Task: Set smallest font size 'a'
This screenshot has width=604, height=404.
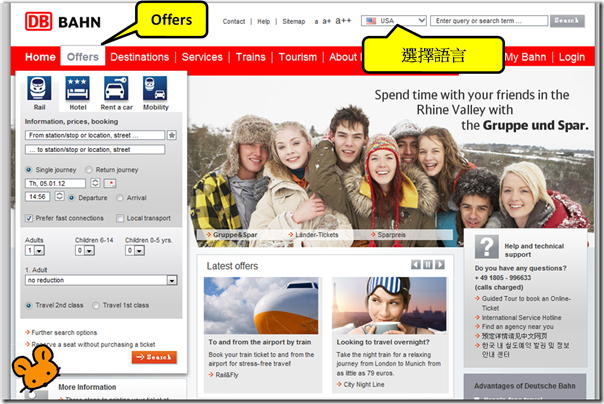Action: click(316, 22)
